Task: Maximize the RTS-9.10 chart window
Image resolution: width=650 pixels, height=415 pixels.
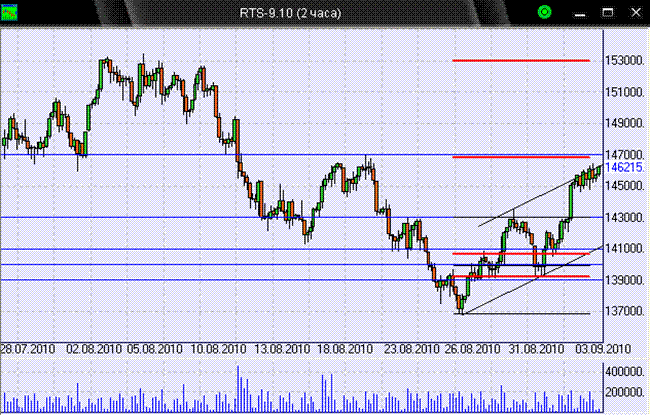Action: point(608,12)
